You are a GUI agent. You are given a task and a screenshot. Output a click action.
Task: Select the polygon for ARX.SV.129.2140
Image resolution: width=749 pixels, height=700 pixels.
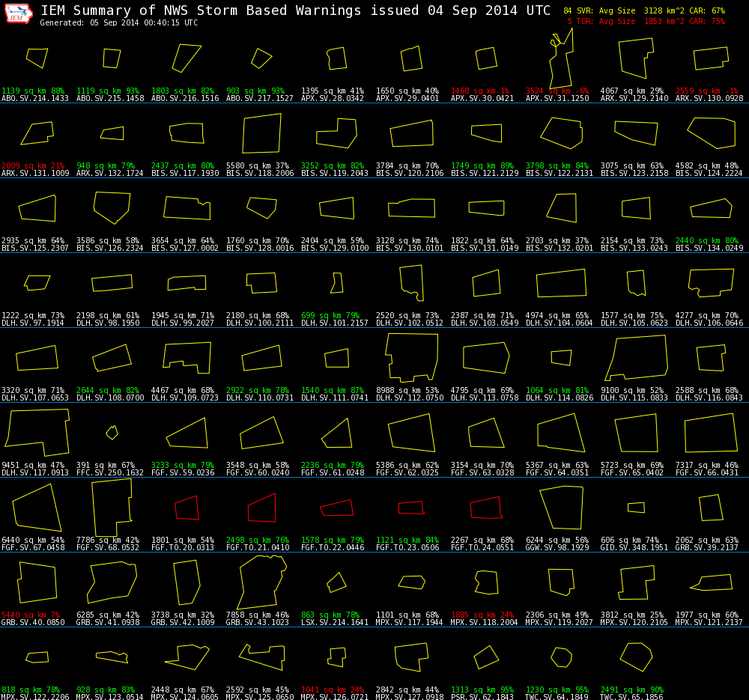pos(636,58)
